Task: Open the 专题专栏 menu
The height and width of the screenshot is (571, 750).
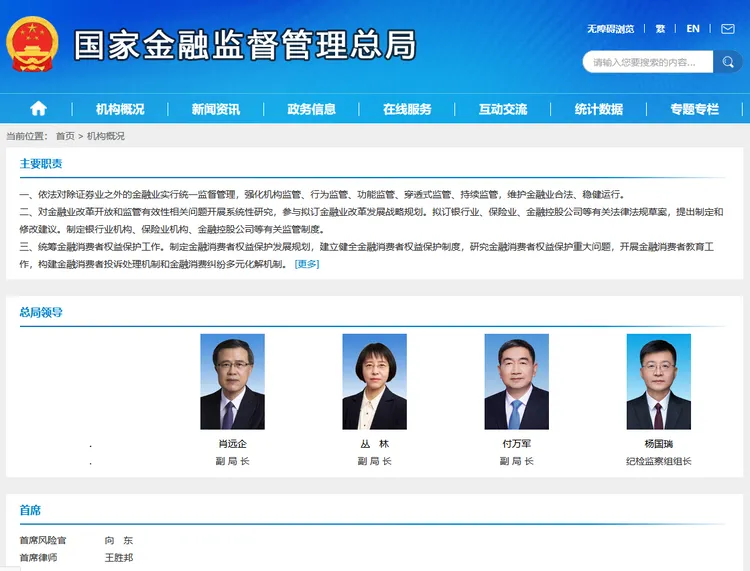Action: click(x=694, y=109)
